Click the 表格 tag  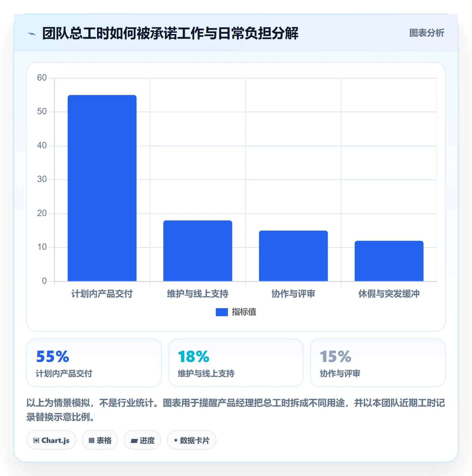[100, 440]
